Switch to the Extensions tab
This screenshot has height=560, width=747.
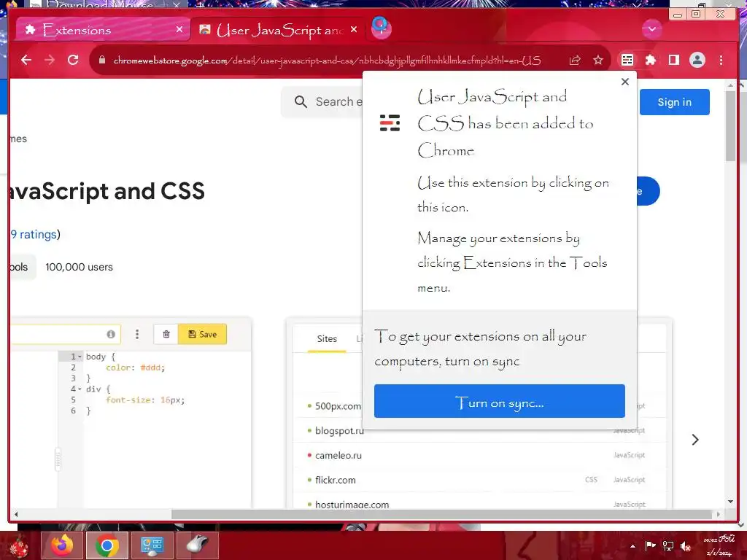[x=102, y=30]
